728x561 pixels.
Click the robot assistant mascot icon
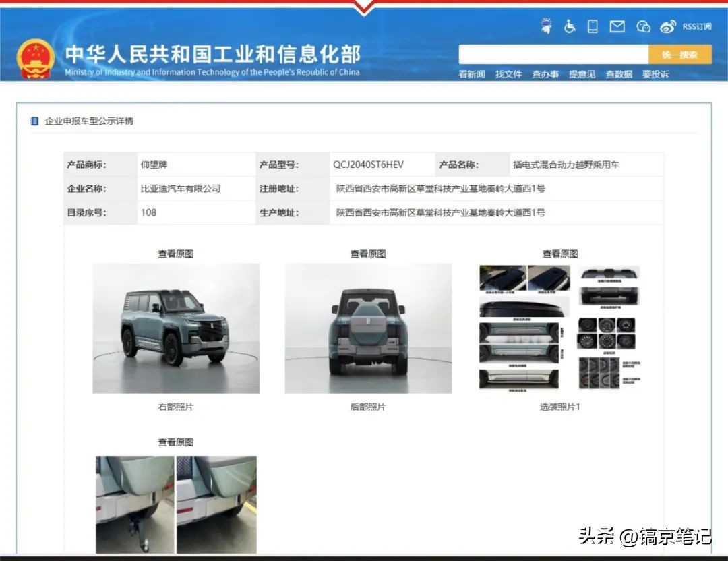click(547, 26)
